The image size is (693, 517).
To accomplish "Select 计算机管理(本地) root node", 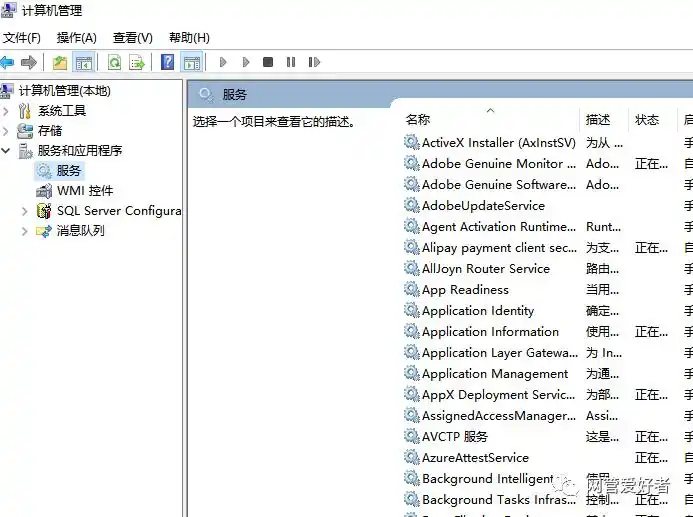I will (x=65, y=91).
